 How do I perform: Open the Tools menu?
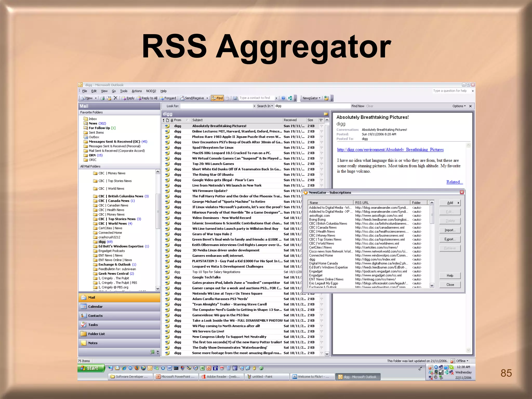pyautogui.click(x=124, y=91)
